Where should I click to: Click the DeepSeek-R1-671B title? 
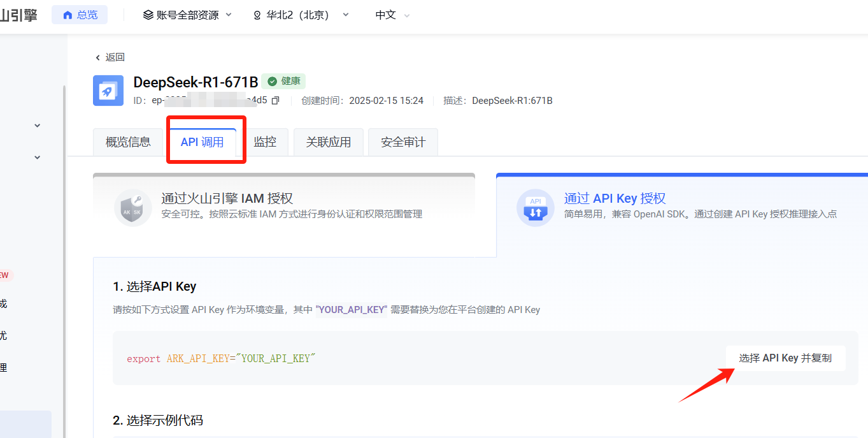196,82
